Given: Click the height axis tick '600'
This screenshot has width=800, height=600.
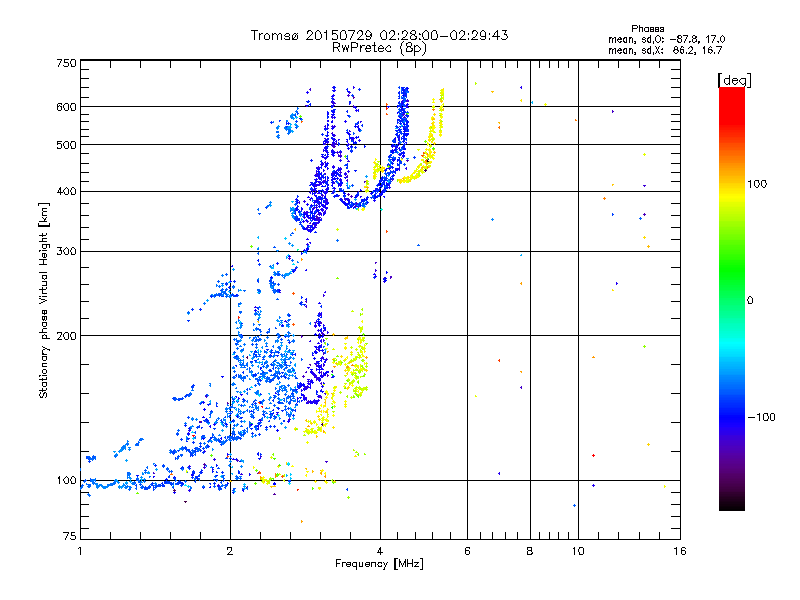Looking at the screenshot, I should [x=66, y=107].
